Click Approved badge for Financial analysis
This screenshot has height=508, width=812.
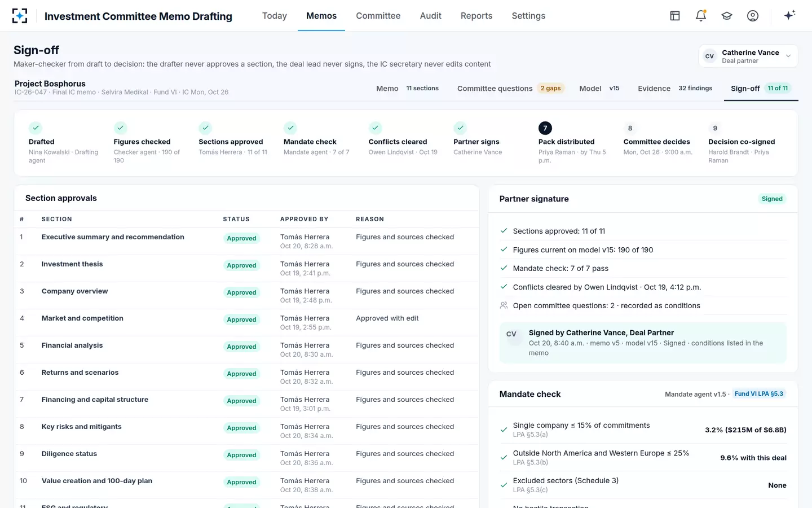(x=241, y=347)
